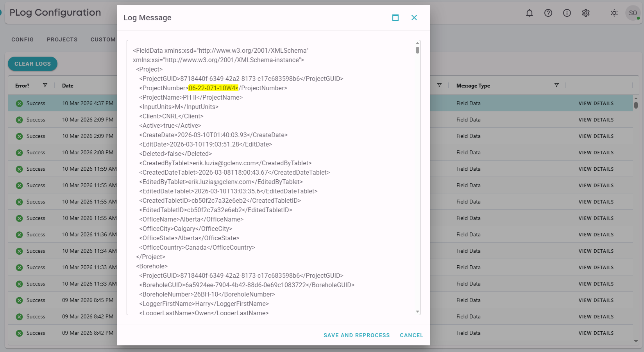Open the help question mark icon
644x352 pixels.
point(548,13)
